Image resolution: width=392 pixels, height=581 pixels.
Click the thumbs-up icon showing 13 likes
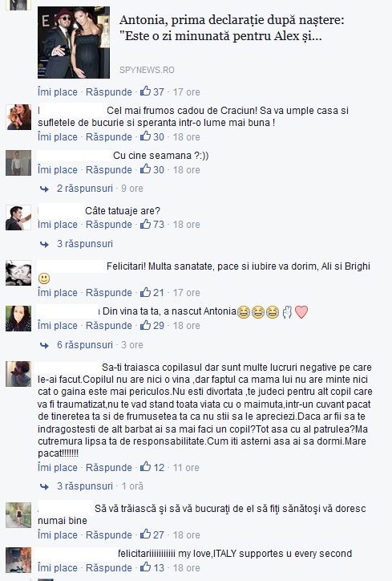(145, 567)
